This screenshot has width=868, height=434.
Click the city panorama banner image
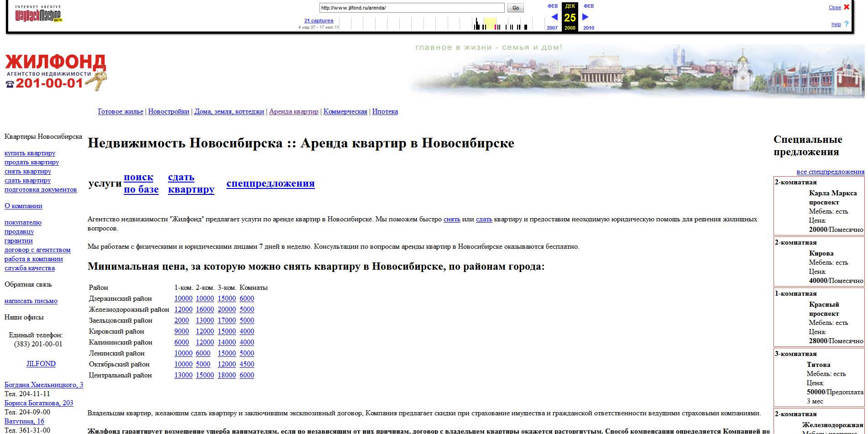click(636, 71)
